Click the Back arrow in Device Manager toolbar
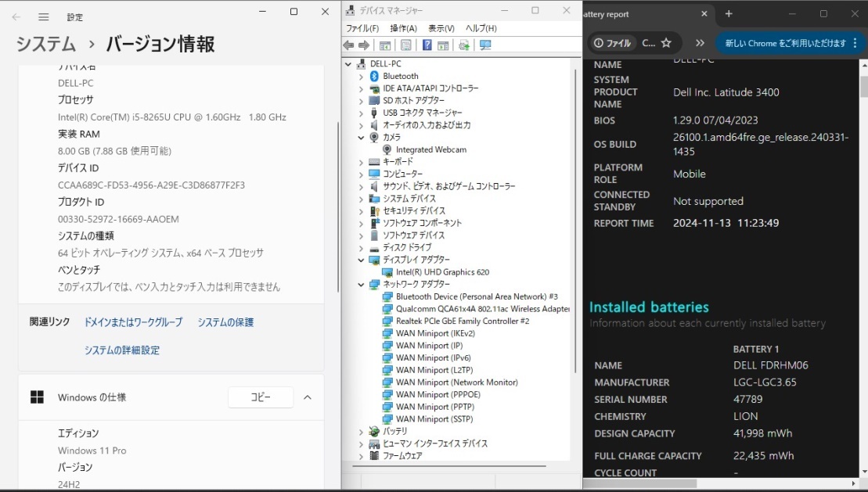The image size is (868, 492). coord(349,45)
